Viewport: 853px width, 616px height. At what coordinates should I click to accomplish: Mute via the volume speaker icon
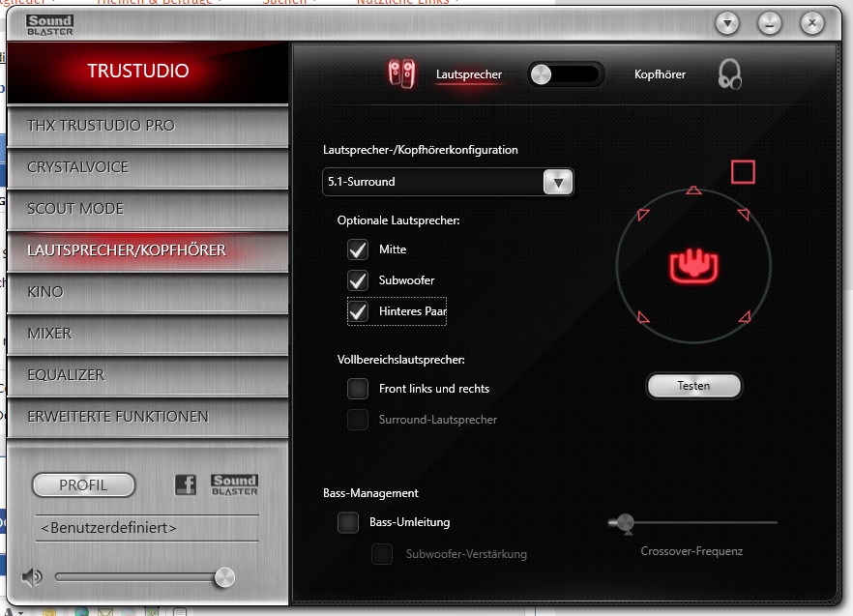coord(32,576)
